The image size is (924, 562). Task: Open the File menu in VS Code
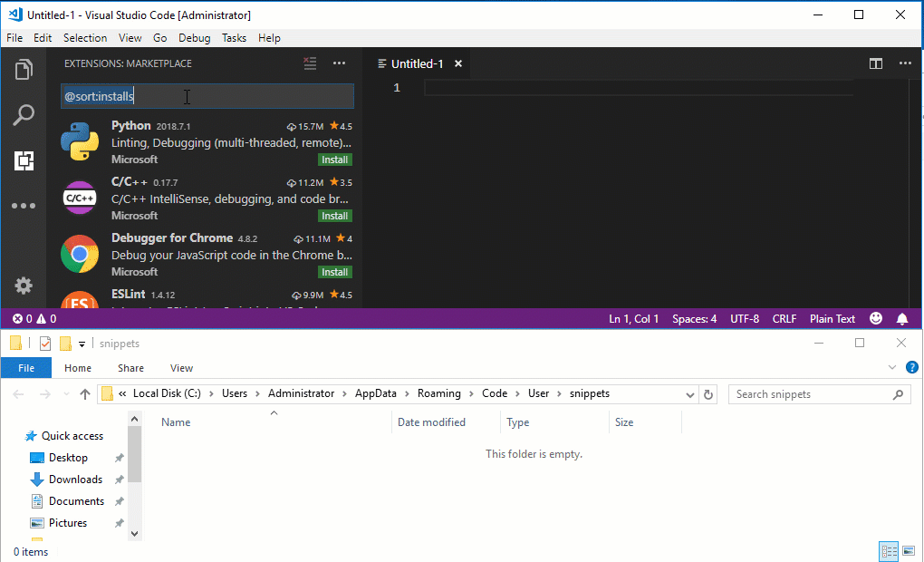click(14, 38)
